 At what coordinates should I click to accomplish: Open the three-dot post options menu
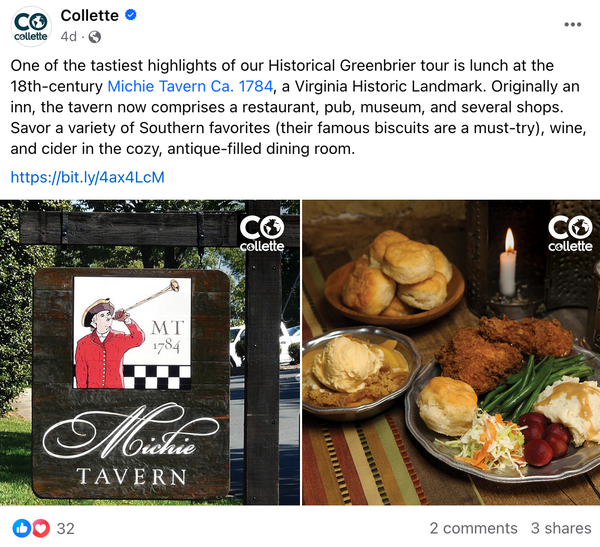tap(572, 24)
